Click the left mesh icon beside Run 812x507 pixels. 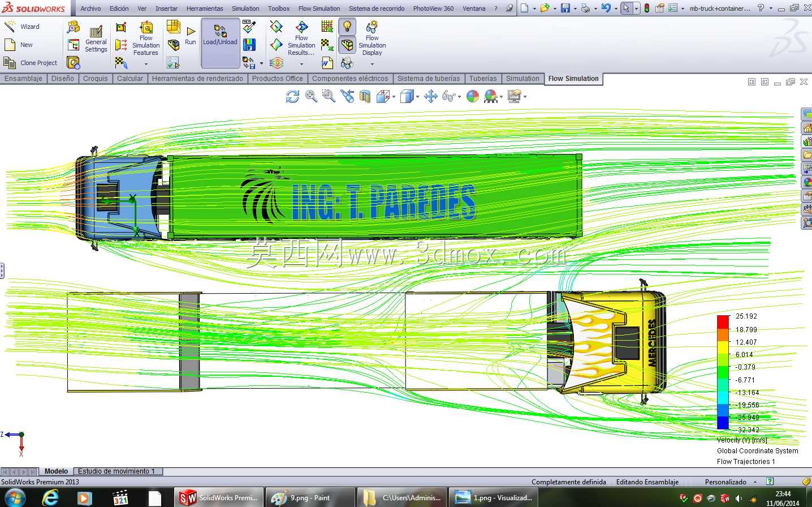coord(174,26)
